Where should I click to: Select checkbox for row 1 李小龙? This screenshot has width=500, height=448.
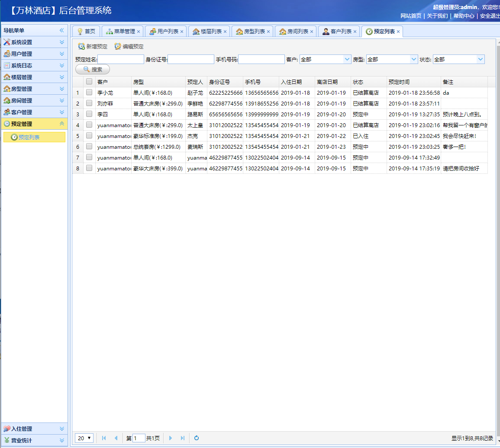(x=89, y=92)
